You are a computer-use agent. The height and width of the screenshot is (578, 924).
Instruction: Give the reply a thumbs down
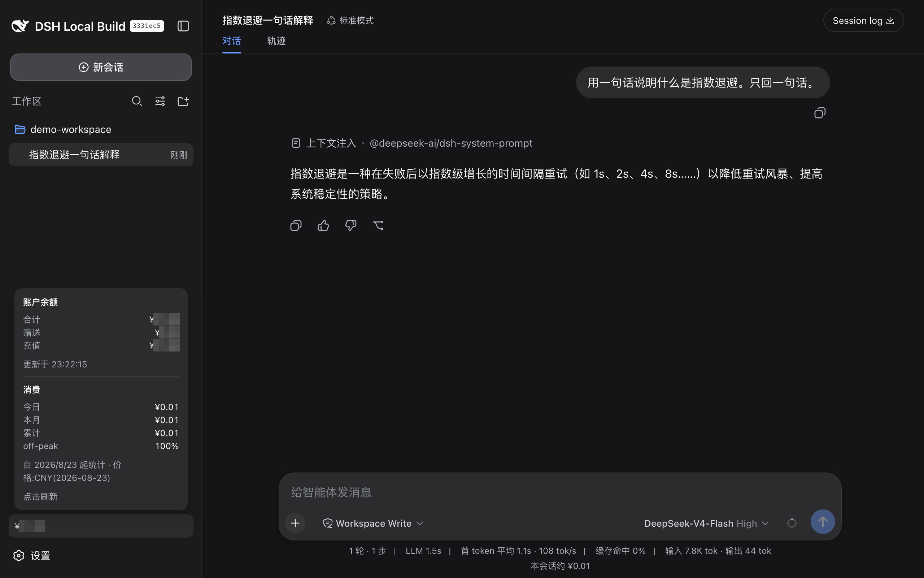[x=351, y=225]
